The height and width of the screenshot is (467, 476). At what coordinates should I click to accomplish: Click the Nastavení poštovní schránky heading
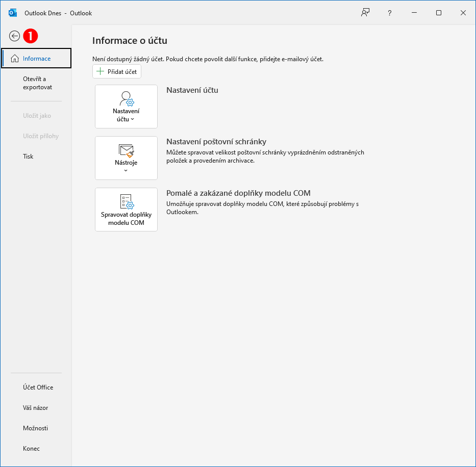216,141
